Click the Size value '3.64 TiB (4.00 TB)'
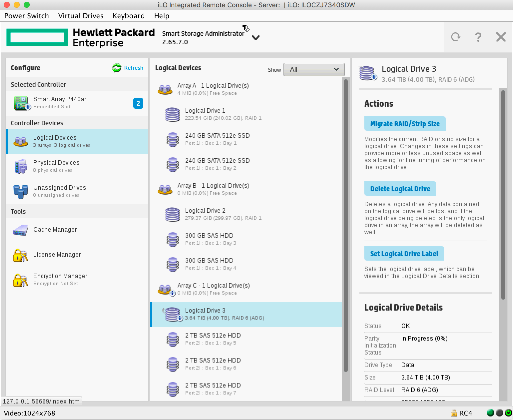 pyautogui.click(x=426, y=378)
